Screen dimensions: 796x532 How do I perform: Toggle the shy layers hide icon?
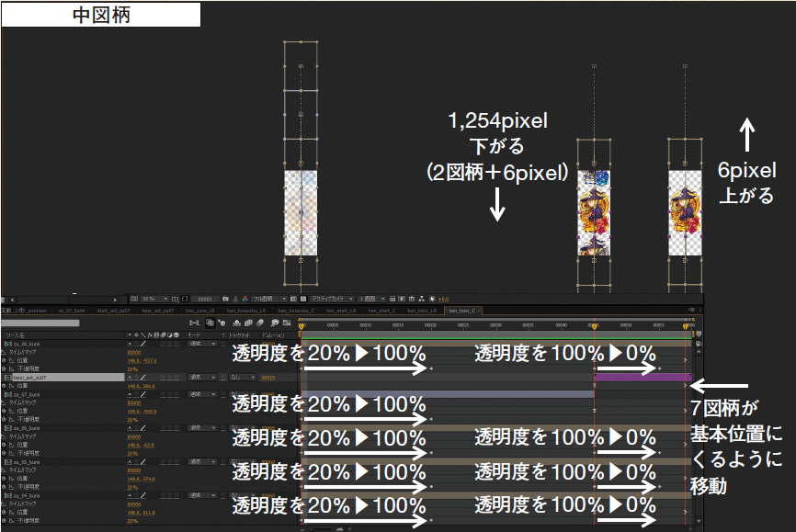236,323
